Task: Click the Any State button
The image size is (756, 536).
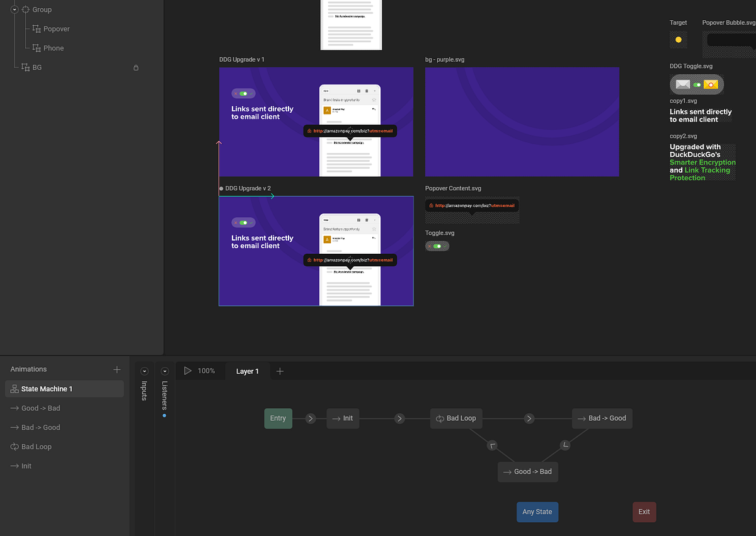Action: tap(537, 512)
